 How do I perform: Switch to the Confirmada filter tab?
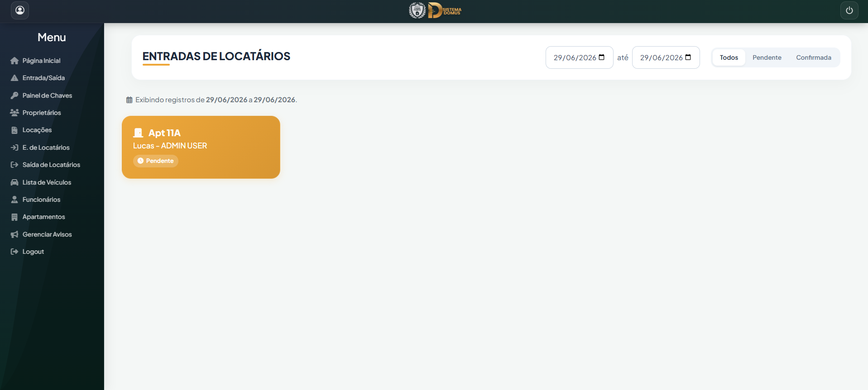coord(814,57)
